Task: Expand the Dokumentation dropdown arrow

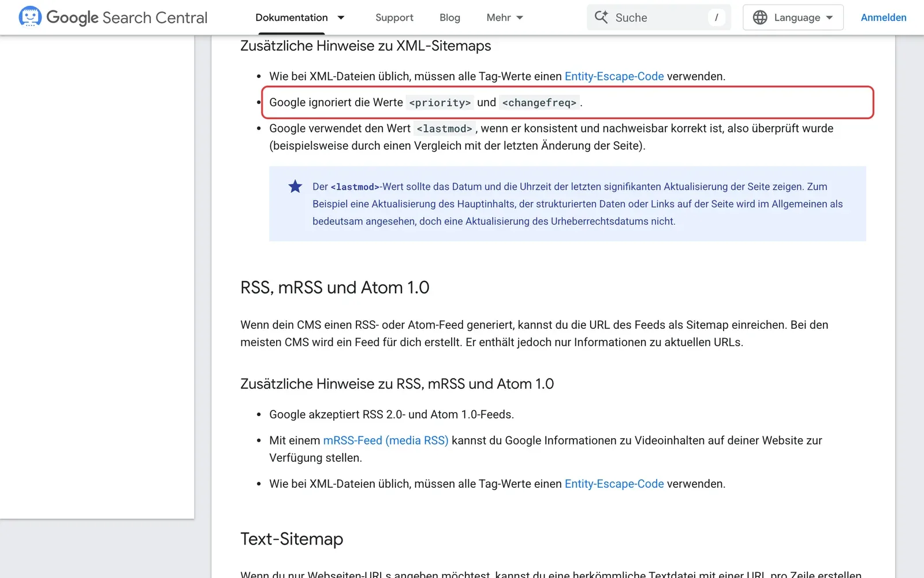Action: [341, 17]
